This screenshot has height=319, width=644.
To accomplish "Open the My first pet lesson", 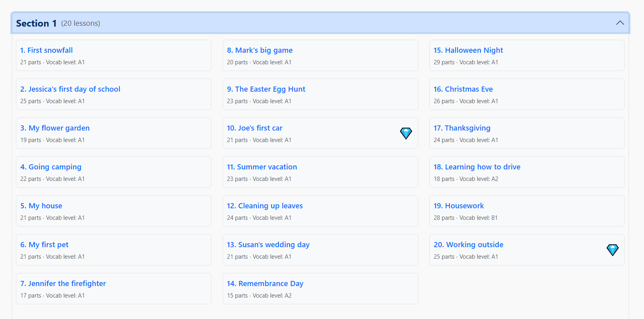I will coord(44,245).
